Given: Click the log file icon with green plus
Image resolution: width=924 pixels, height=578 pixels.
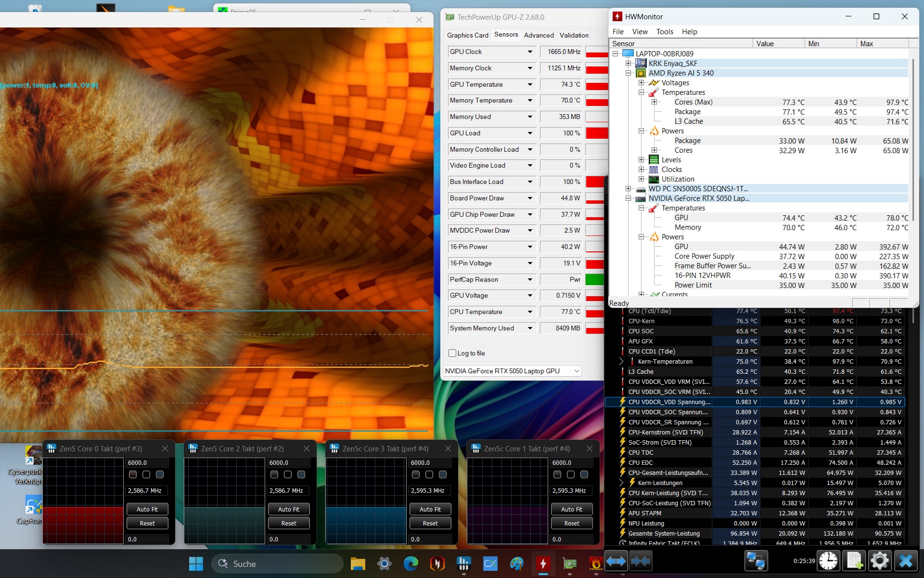Looking at the screenshot, I should click(x=854, y=561).
